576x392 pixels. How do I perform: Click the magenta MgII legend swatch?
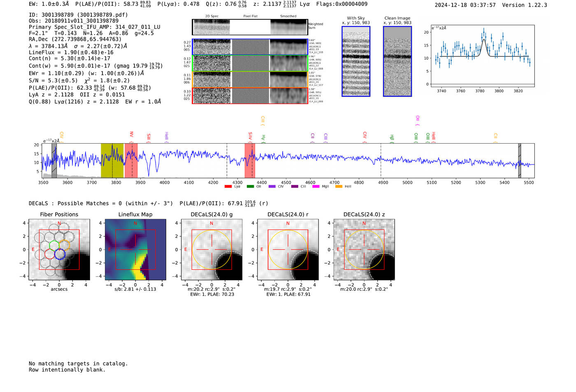(x=316, y=187)
